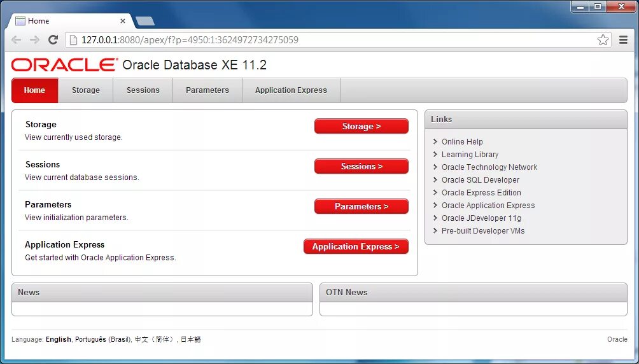Click the red Sessions > button
This screenshot has height=364, width=639.
coord(362,166)
